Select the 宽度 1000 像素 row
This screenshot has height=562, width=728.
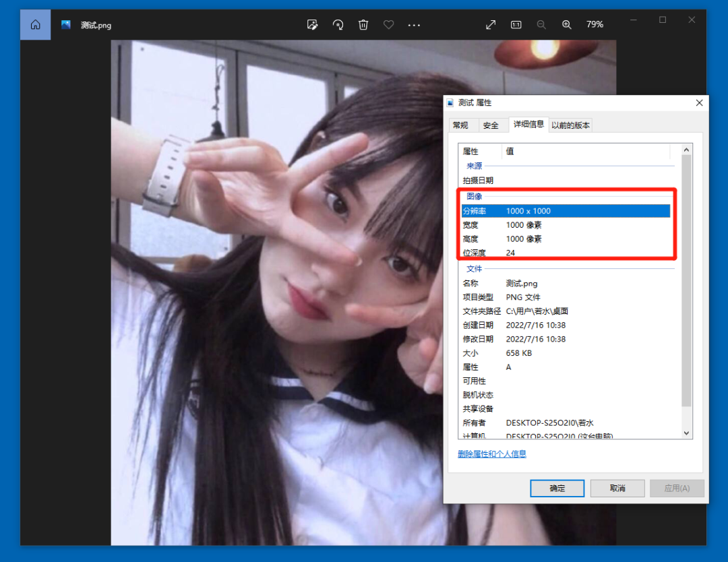pos(566,225)
